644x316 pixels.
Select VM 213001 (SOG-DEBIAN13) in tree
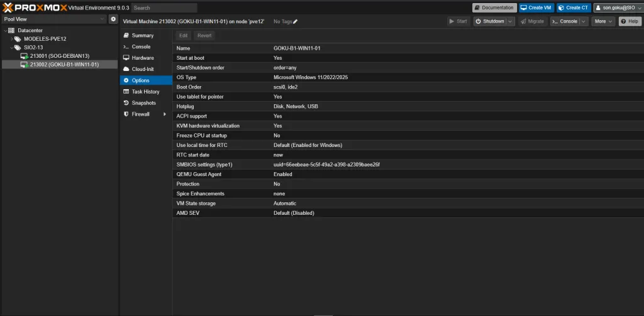pos(57,56)
